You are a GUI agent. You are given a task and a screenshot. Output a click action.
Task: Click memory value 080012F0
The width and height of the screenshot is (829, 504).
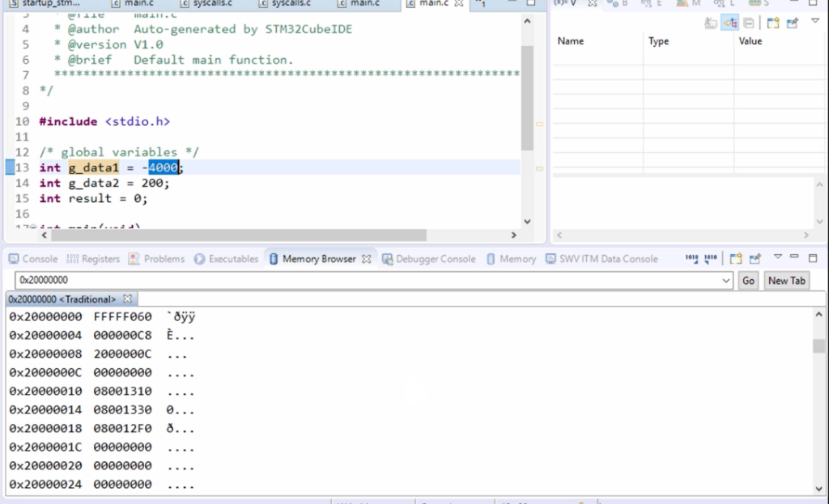point(123,428)
